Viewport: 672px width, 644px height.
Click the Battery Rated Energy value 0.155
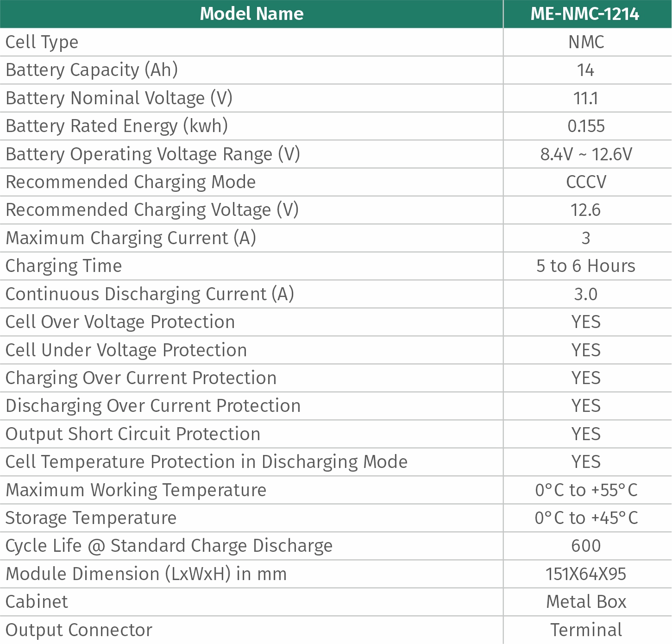(x=586, y=126)
